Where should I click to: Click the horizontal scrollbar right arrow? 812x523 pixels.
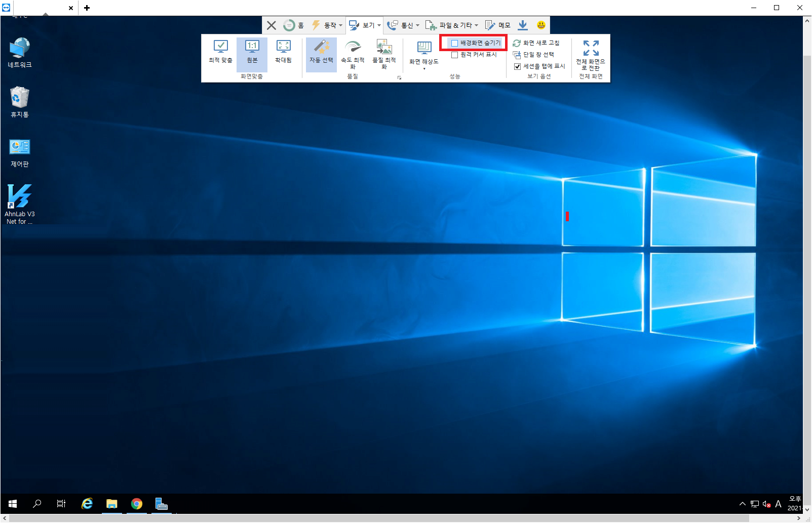coord(799,518)
